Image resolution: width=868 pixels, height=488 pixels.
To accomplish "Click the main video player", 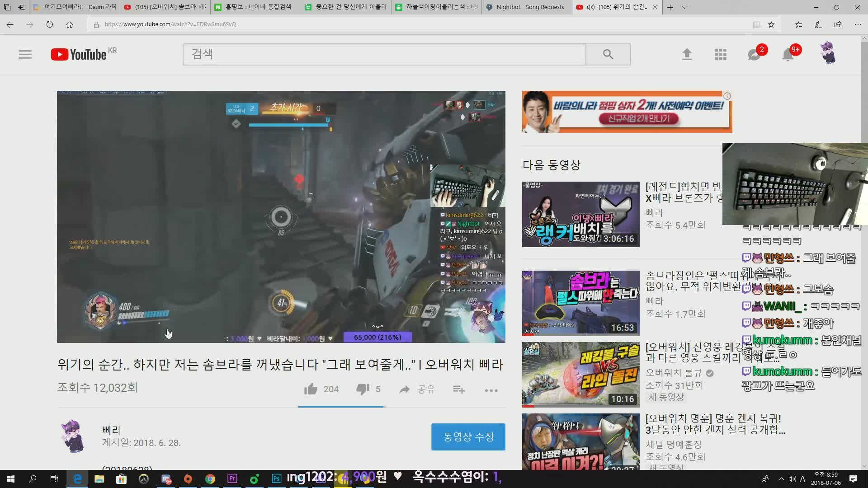I will (281, 217).
